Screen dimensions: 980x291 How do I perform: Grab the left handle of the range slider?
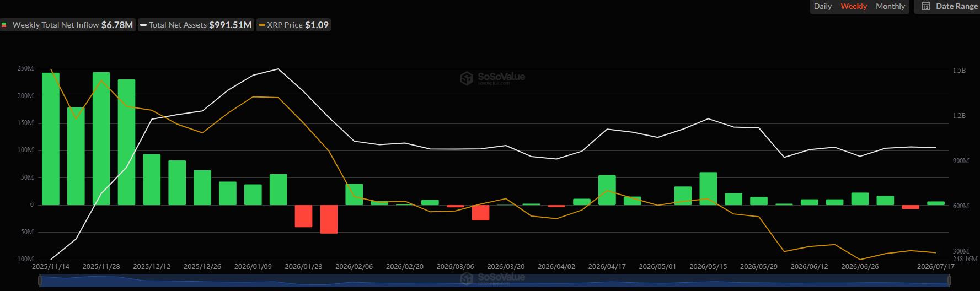click(40, 281)
